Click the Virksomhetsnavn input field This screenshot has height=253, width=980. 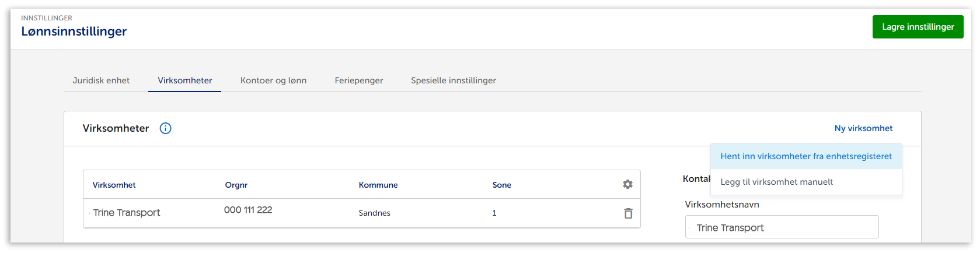(x=782, y=227)
